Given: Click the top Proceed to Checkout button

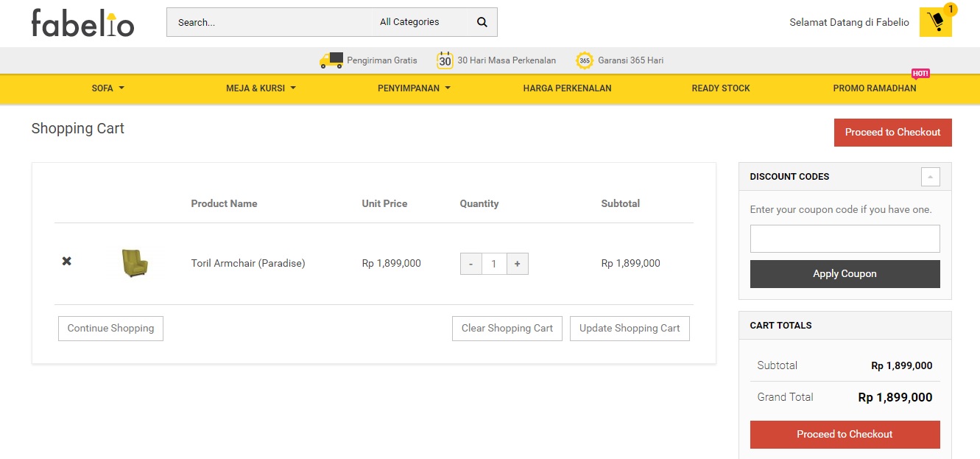Looking at the screenshot, I should (x=892, y=133).
